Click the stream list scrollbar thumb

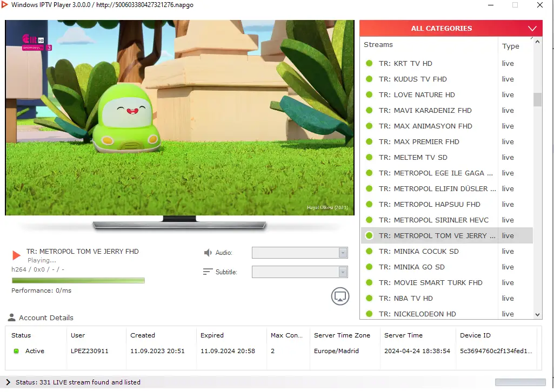[537, 99]
